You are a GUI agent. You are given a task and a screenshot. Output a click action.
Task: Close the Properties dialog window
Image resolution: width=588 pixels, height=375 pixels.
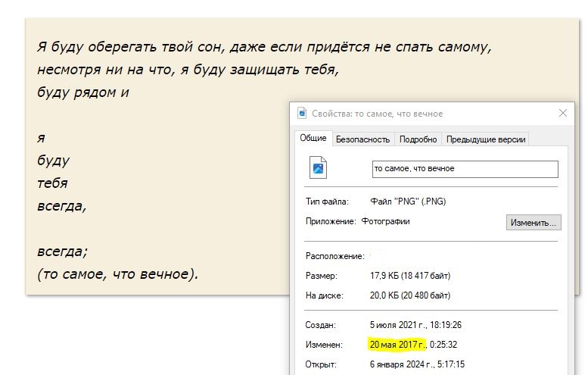(x=562, y=113)
